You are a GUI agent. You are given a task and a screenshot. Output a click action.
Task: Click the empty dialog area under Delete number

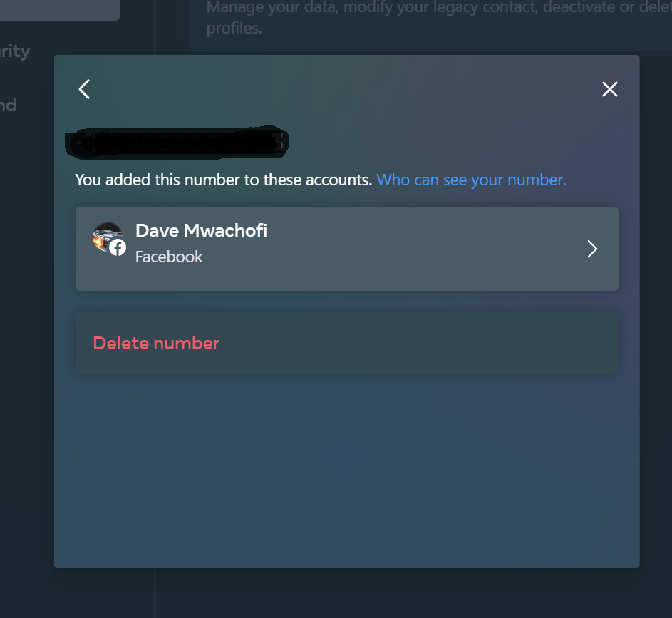(x=347, y=470)
